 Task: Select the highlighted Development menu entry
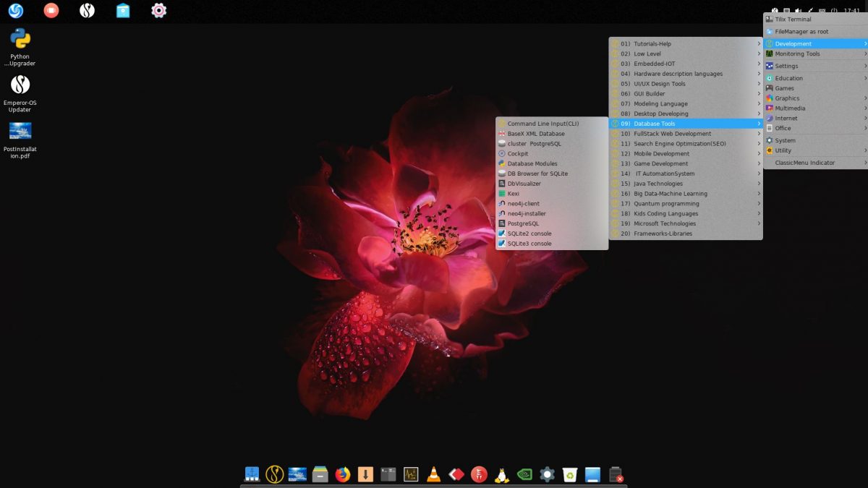coord(816,44)
